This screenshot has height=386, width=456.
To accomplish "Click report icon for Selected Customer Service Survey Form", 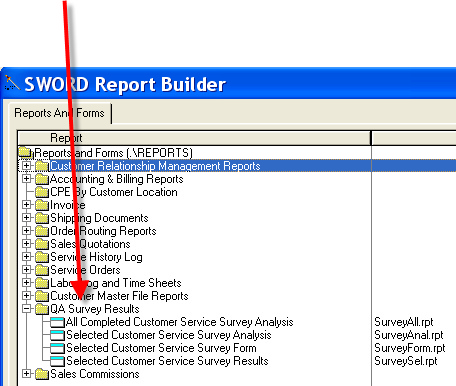I will (x=57, y=348).
